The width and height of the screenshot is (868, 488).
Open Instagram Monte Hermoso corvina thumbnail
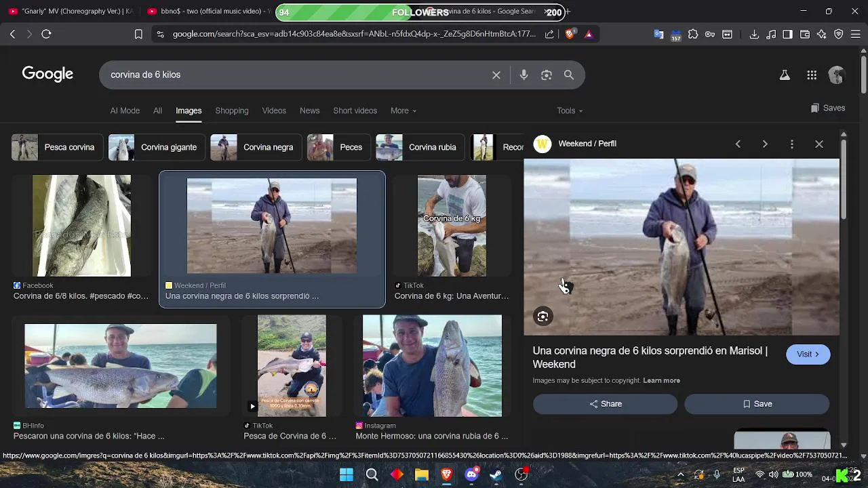[x=432, y=366]
